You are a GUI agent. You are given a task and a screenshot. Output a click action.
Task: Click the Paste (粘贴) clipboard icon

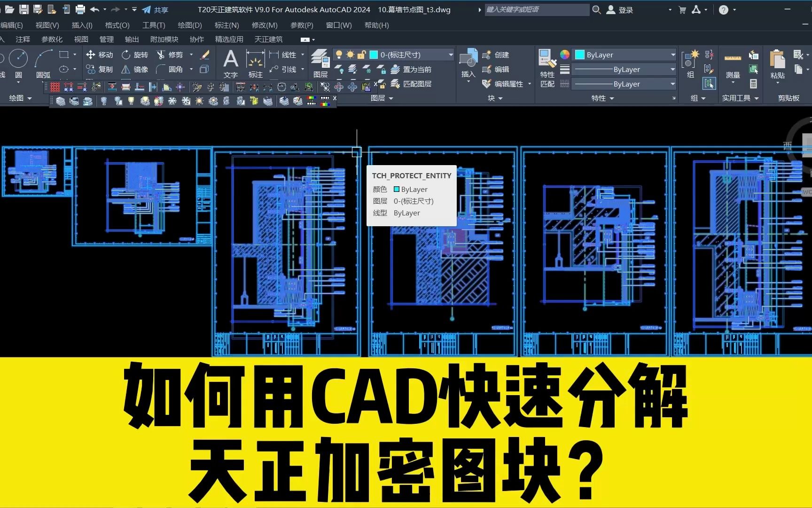tap(777, 63)
